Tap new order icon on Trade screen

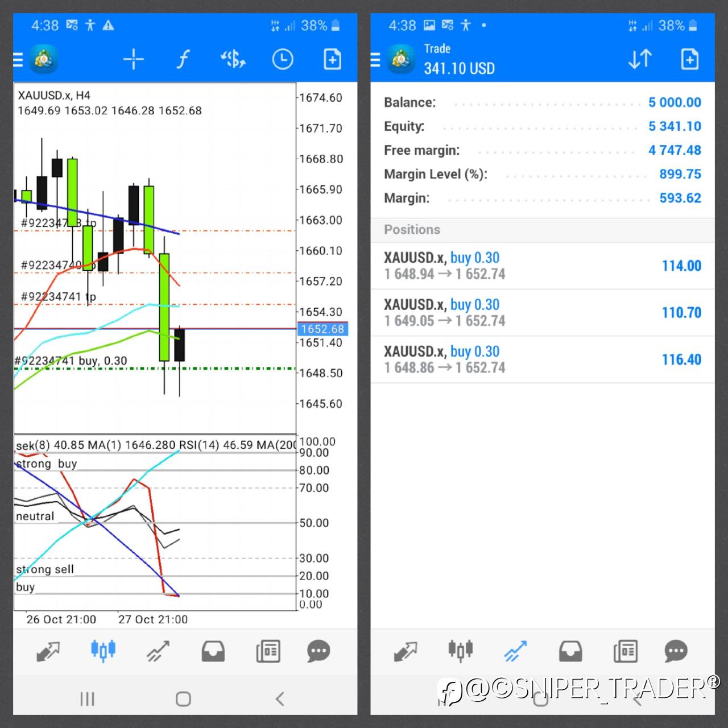(x=689, y=59)
